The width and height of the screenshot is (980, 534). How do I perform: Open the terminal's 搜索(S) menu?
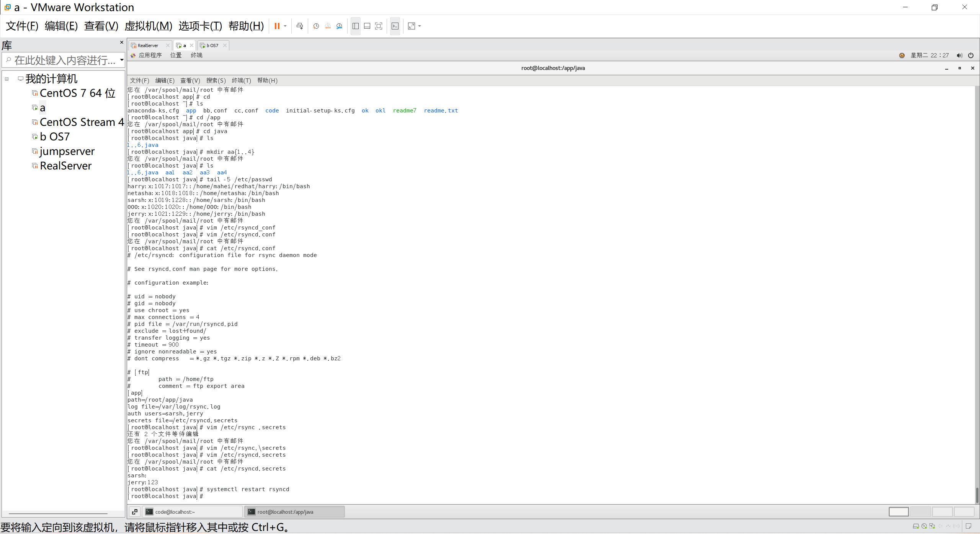[x=216, y=80]
